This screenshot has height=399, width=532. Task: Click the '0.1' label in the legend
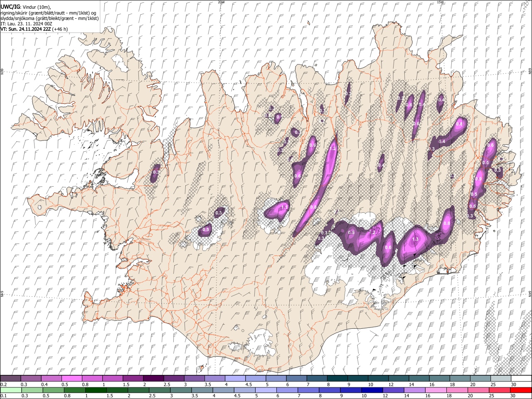tap(4, 396)
